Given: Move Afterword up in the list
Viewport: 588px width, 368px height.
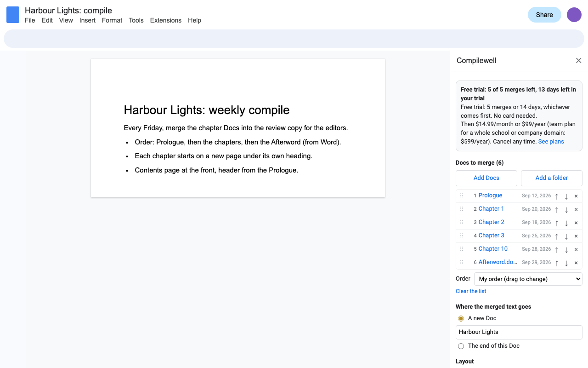Looking at the screenshot, I should 557,263.
